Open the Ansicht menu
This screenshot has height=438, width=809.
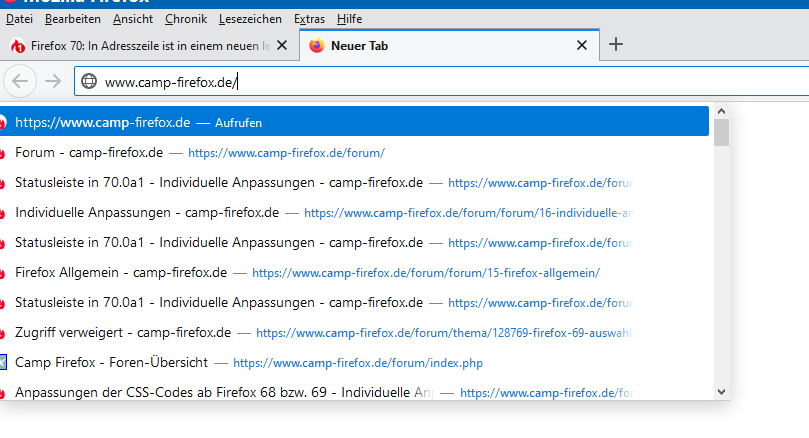(x=133, y=19)
